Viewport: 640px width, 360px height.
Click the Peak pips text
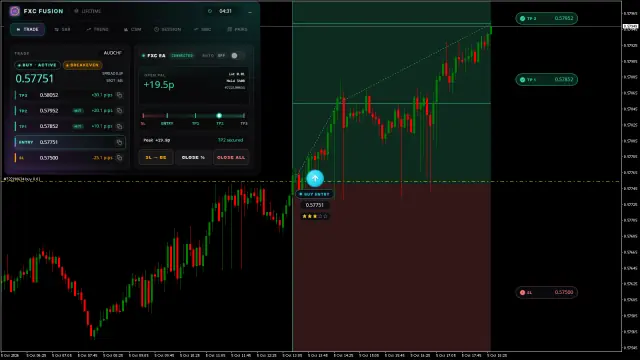pos(157,140)
